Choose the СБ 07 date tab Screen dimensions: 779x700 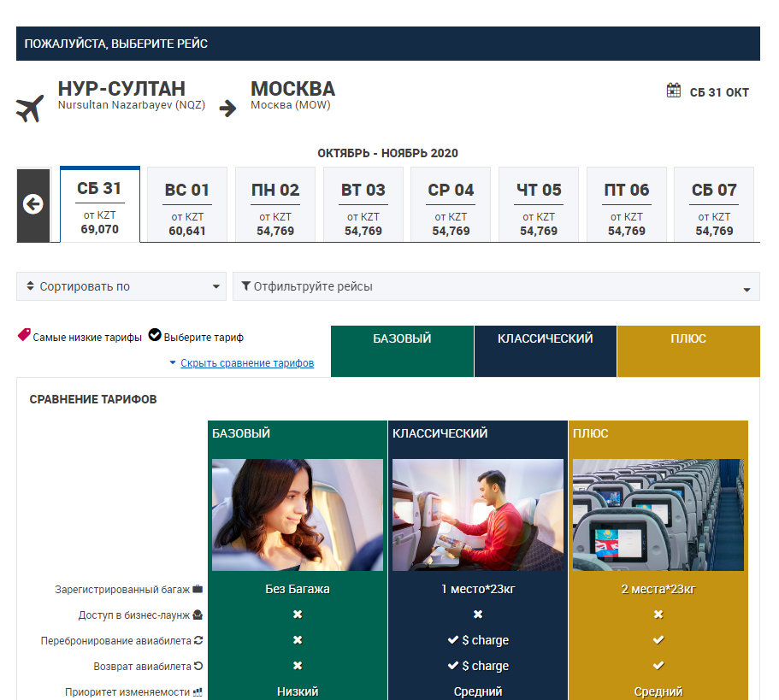(x=714, y=205)
